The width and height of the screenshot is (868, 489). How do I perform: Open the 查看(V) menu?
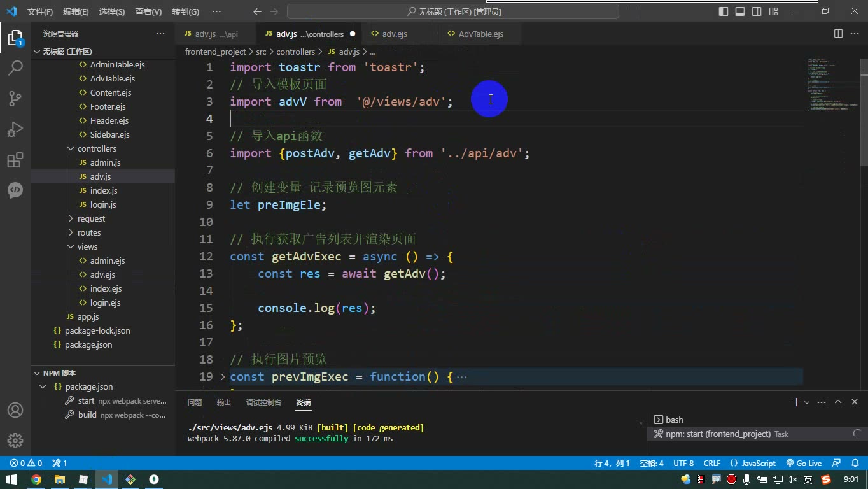[148, 11]
